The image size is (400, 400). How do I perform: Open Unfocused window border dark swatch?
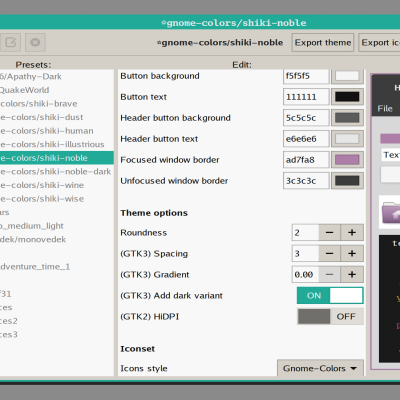pos(347,181)
